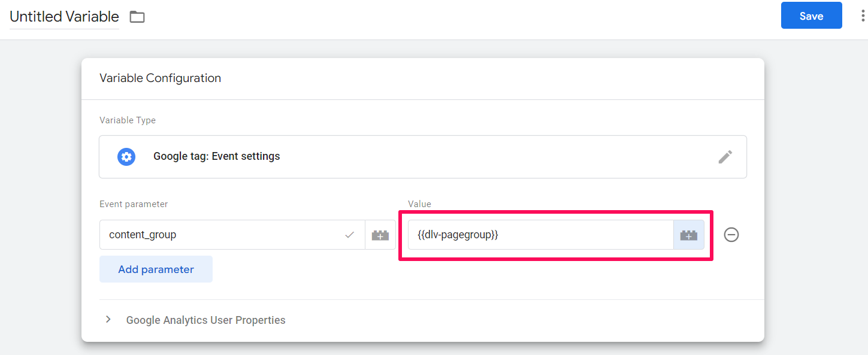
Task: Click into the {{dlv-pagegroup}} value field
Action: [539, 235]
